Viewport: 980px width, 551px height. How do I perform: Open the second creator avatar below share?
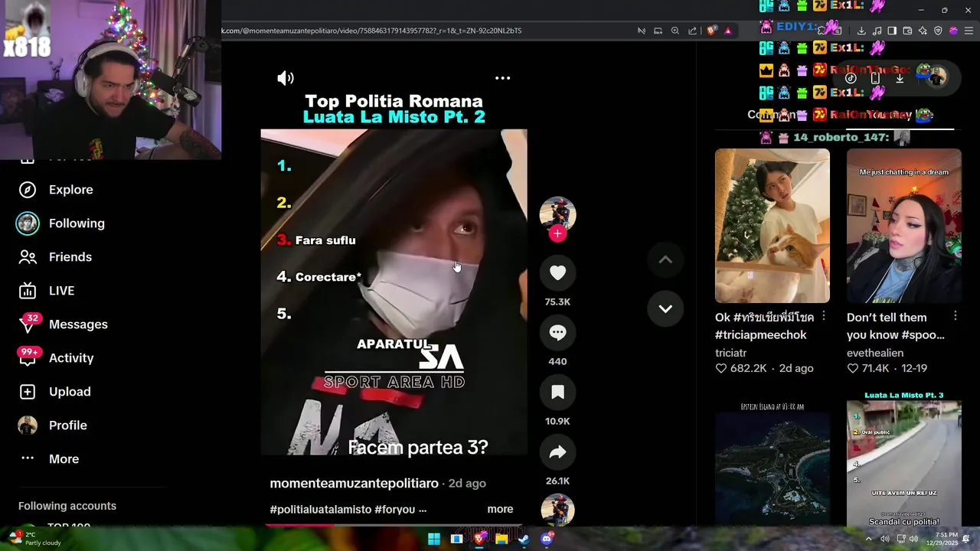557,510
